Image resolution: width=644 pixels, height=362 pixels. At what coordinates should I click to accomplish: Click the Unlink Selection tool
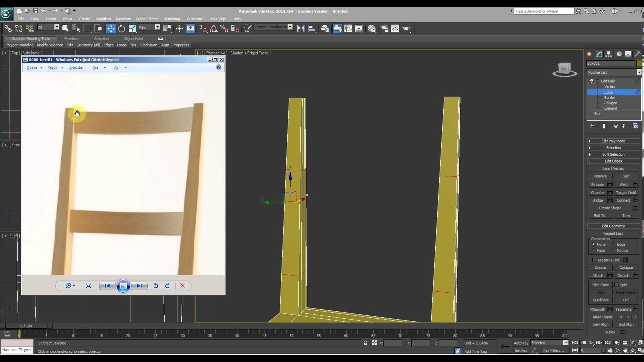tap(19, 28)
